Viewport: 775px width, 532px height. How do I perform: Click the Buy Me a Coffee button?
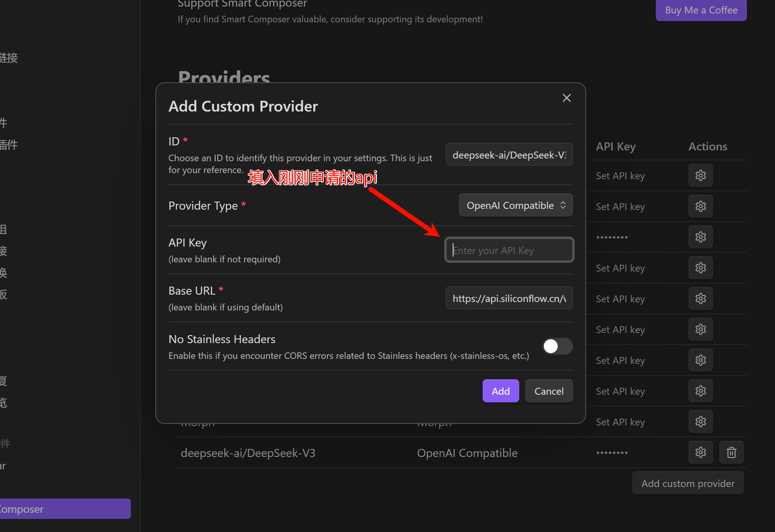tap(701, 10)
